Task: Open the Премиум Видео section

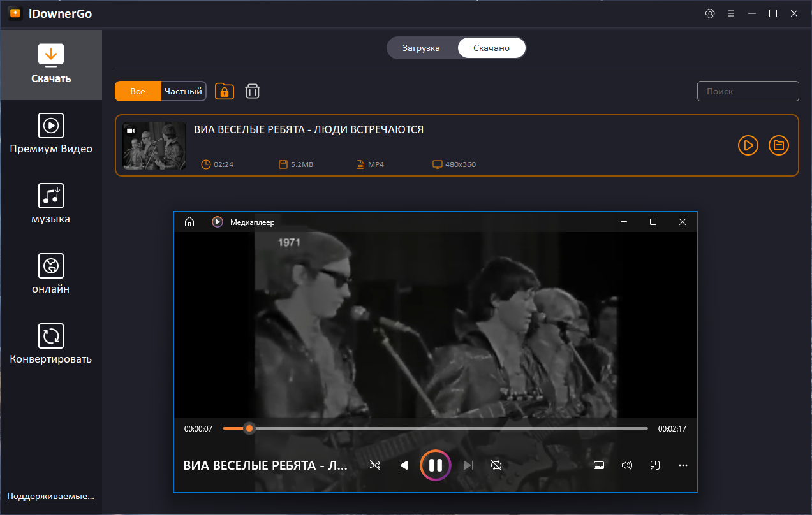Action: 51,134
